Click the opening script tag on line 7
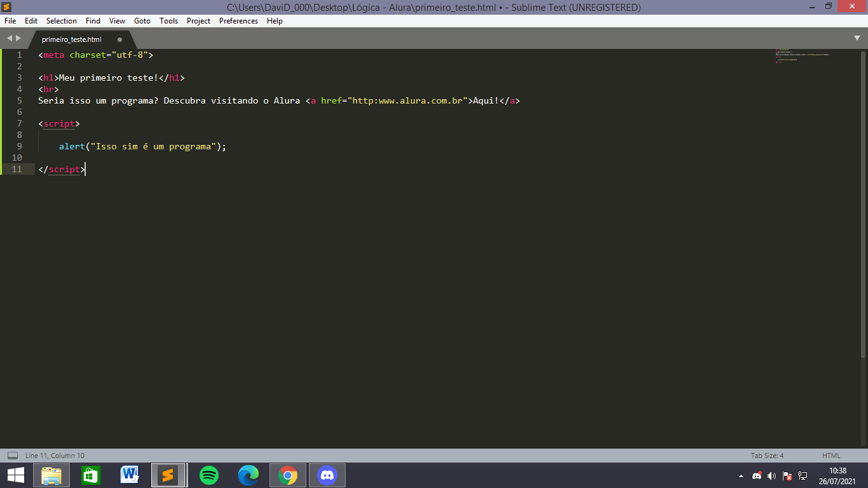The image size is (868, 488). pos(59,123)
